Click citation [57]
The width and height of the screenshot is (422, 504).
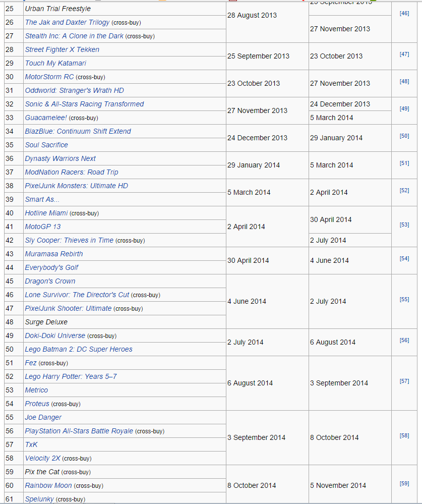(404, 381)
